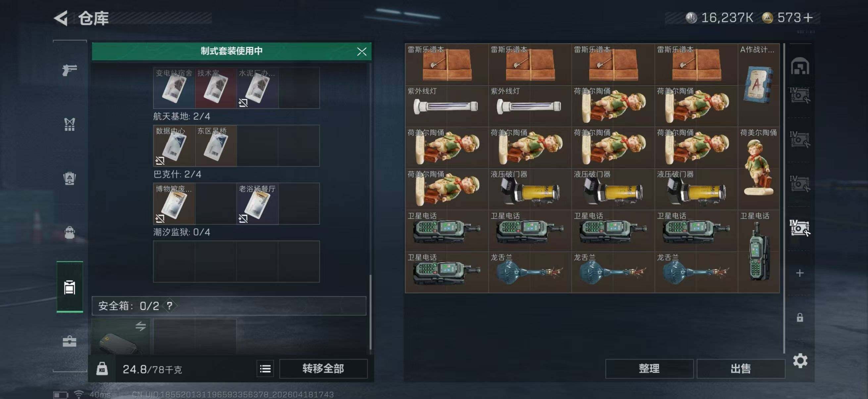Click the 转移全部 button
This screenshot has height=399, width=868.
[323, 369]
